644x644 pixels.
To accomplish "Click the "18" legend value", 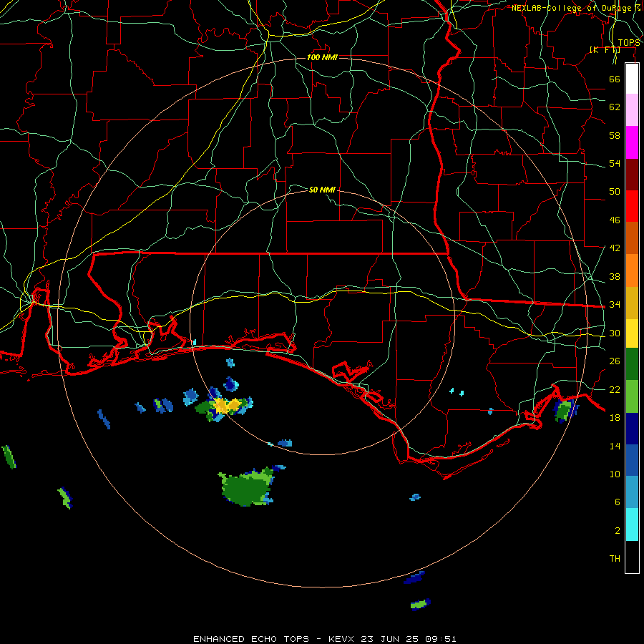I will point(615,418).
